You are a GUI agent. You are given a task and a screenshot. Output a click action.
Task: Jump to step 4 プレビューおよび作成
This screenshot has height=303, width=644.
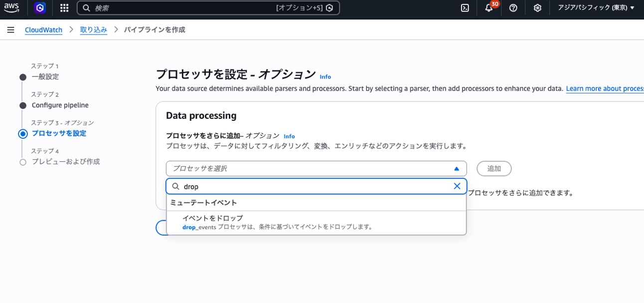click(x=66, y=162)
